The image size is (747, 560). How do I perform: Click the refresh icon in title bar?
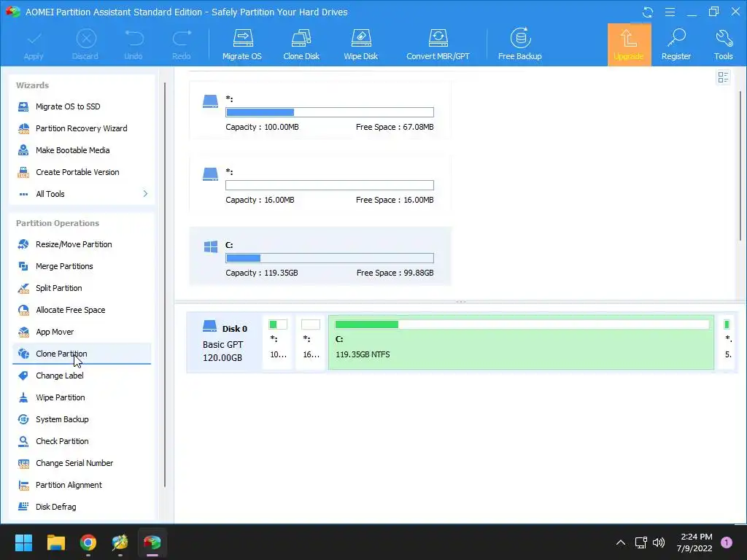pos(648,12)
